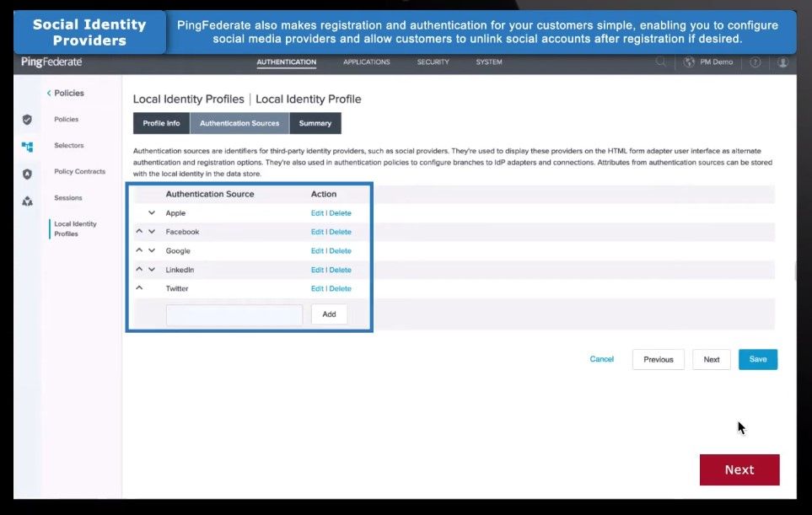Open the SECURITY menu

tap(433, 62)
